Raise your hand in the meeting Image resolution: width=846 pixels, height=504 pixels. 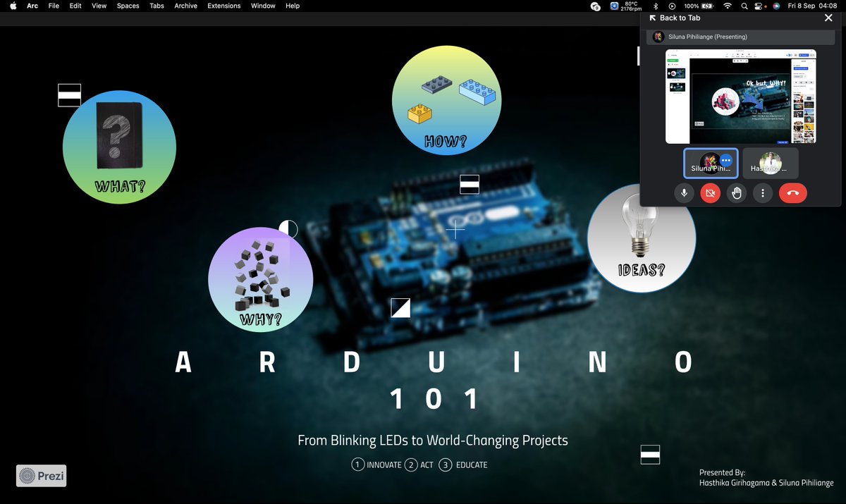coord(737,192)
